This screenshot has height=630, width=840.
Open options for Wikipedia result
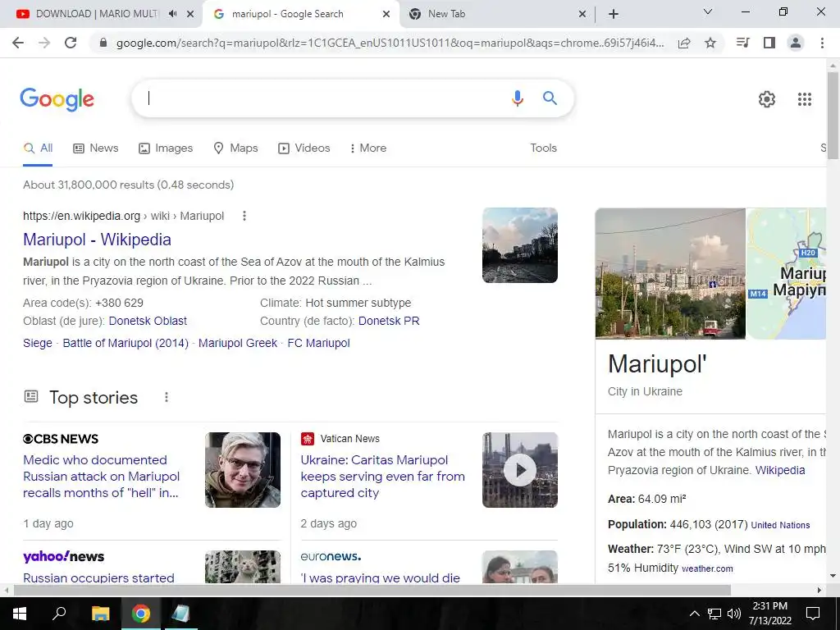(x=244, y=216)
